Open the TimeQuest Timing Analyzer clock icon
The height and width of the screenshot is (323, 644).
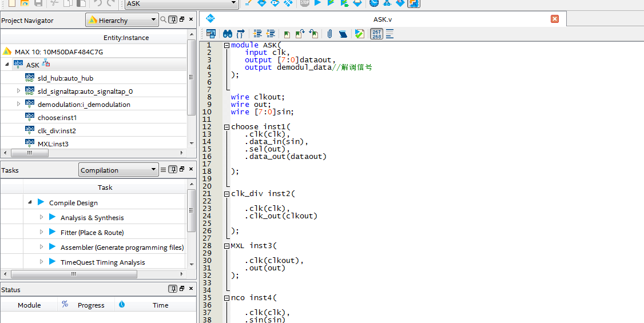[373, 3]
